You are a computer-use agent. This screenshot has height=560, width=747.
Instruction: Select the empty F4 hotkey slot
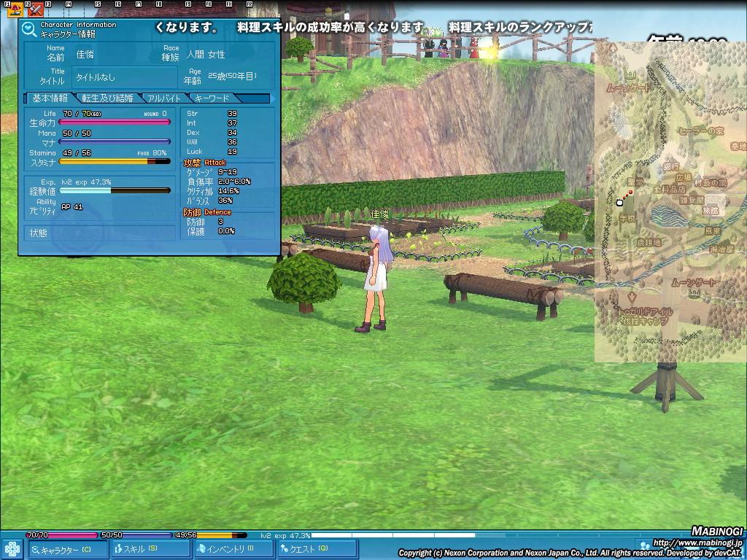(x=76, y=9)
